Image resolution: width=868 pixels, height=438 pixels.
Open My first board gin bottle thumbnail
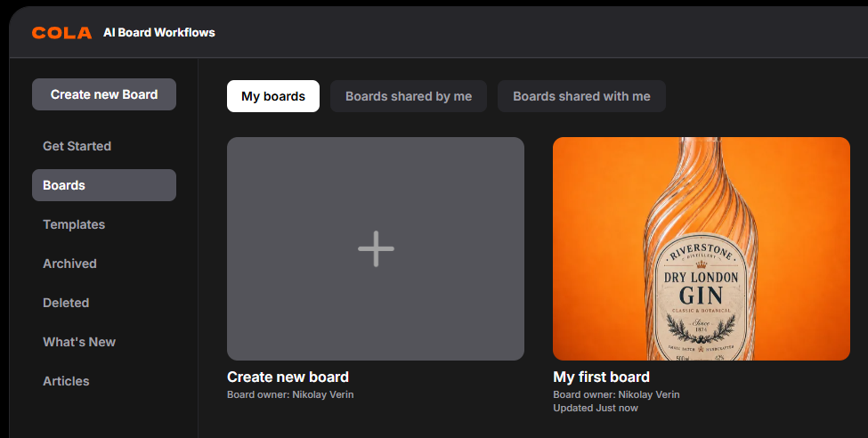click(702, 248)
